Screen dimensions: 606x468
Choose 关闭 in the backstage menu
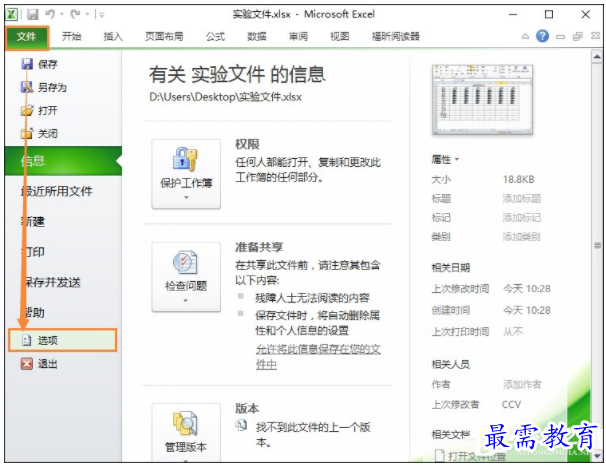39,134
